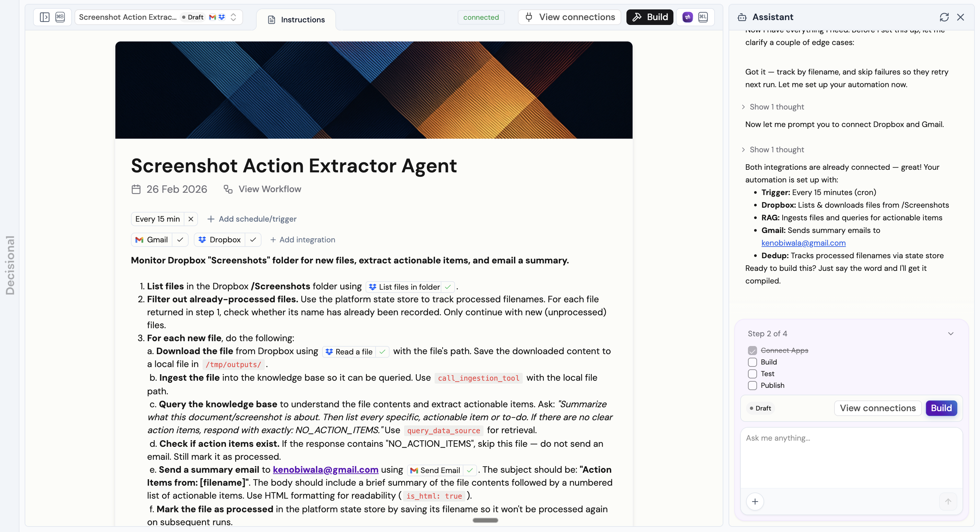980x532 pixels.
Task: Check the Test step checkbox
Action: pos(752,374)
